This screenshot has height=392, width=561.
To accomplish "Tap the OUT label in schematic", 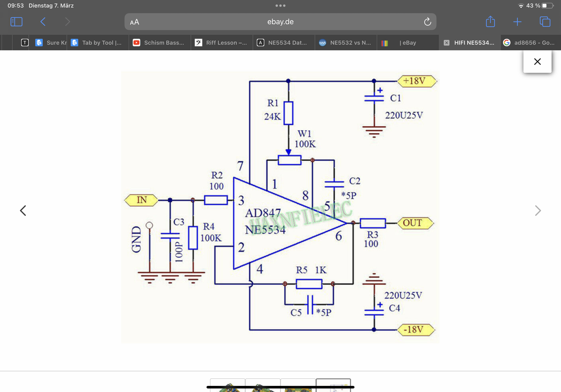I will tap(416, 223).
